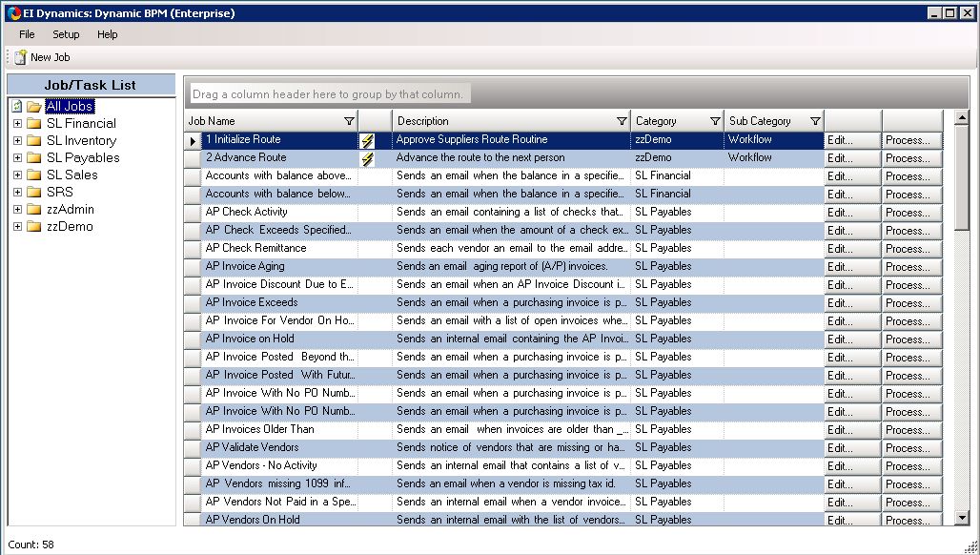
Task: Click the lightning icon on 1 Initialize Route row
Action: click(367, 140)
